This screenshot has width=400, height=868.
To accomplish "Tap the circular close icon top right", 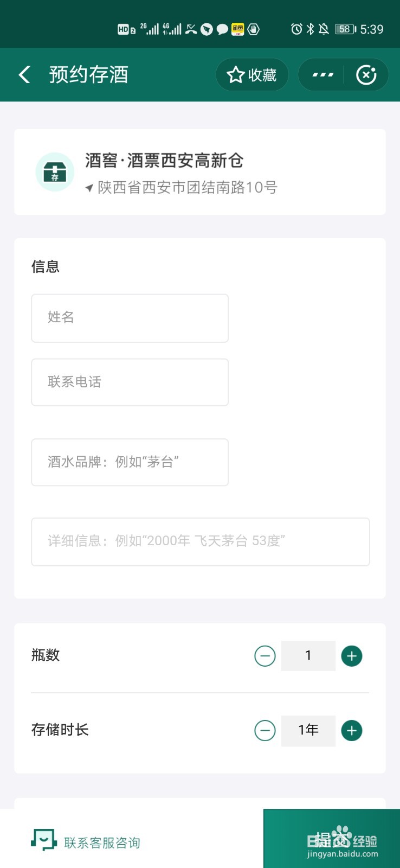I will [x=367, y=75].
